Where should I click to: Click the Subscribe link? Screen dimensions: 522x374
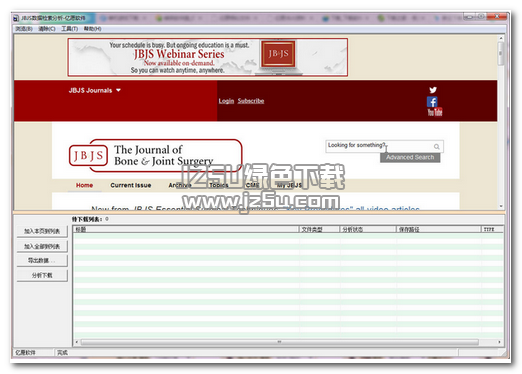[251, 101]
